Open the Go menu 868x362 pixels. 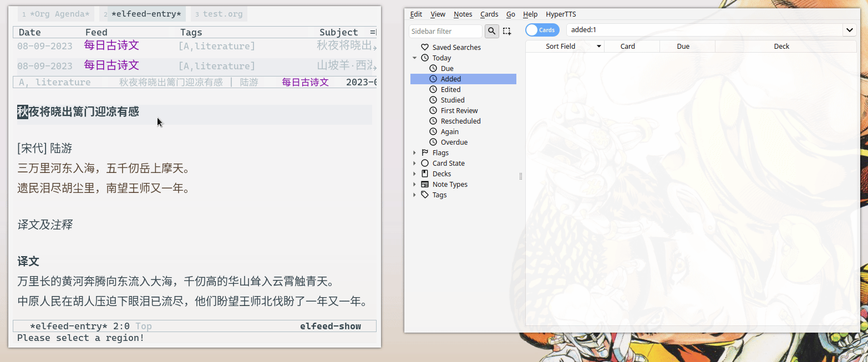coord(510,14)
